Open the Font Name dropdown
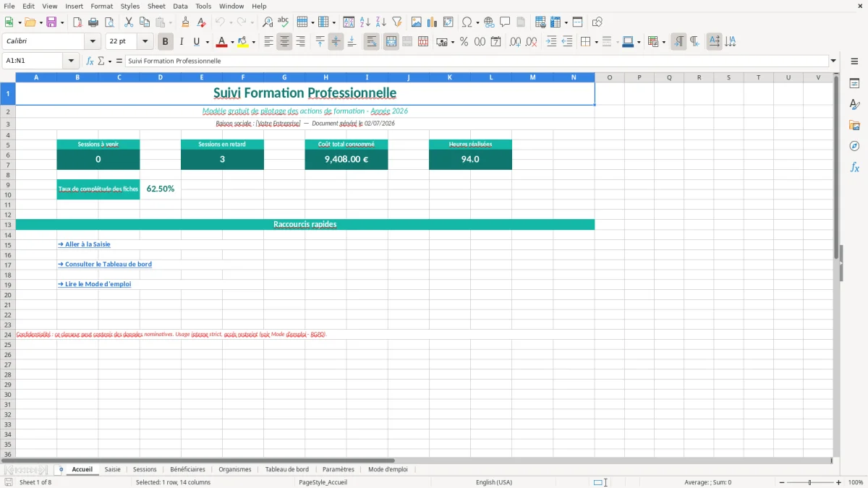The height and width of the screenshot is (488, 868). pos(93,42)
